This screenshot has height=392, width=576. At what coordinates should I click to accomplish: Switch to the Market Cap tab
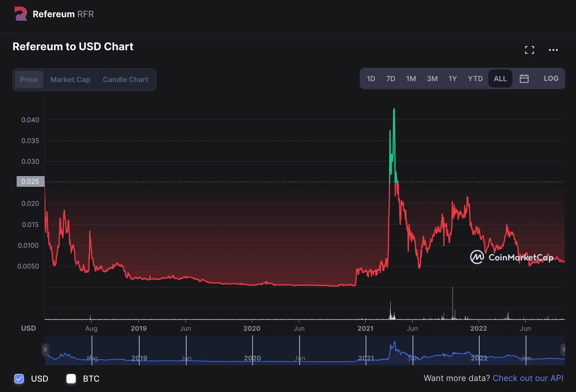coord(70,80)
